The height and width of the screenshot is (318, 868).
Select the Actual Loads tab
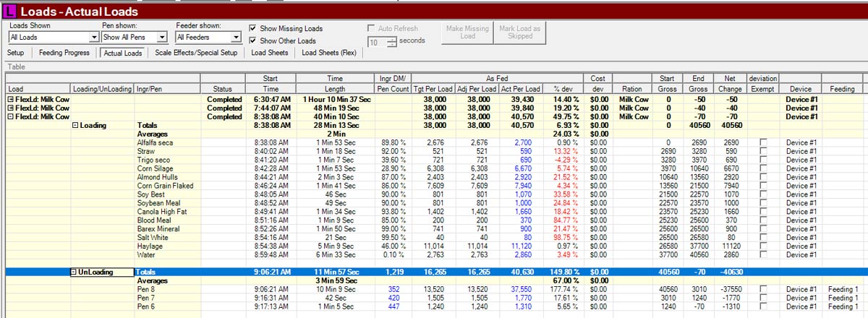click(123, 53)
